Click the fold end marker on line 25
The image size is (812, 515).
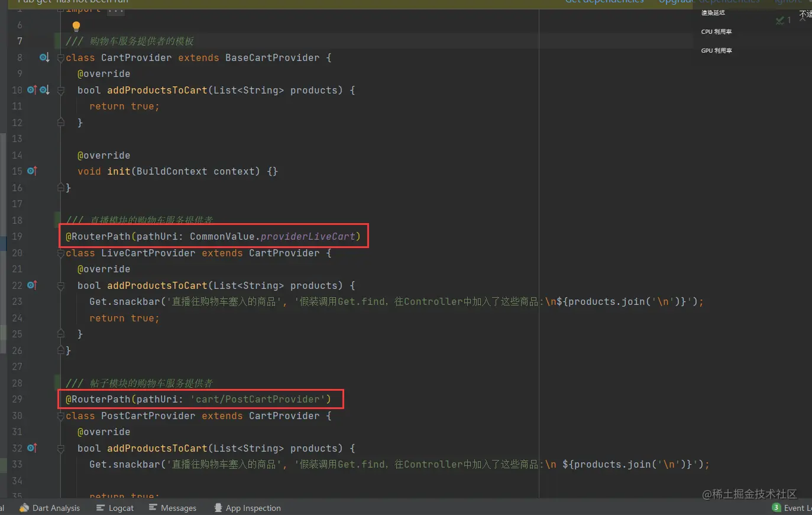tap(61, 334)
